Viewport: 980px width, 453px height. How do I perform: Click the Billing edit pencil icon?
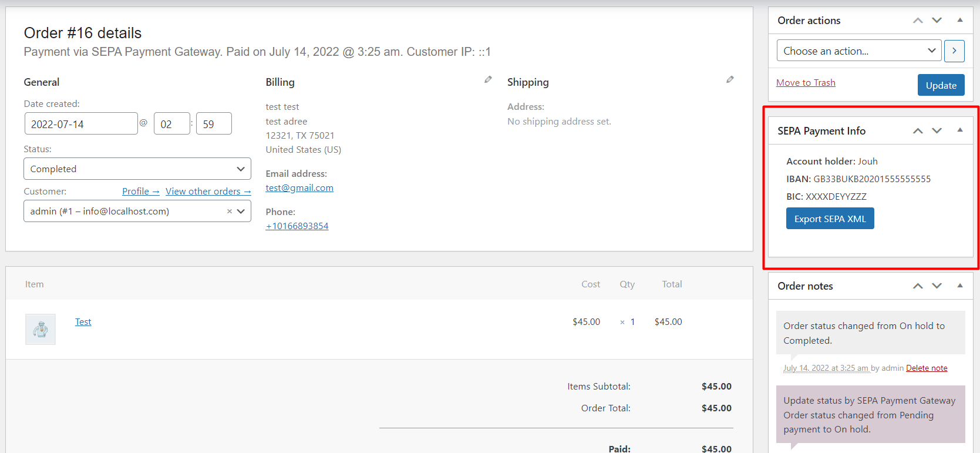488,80
